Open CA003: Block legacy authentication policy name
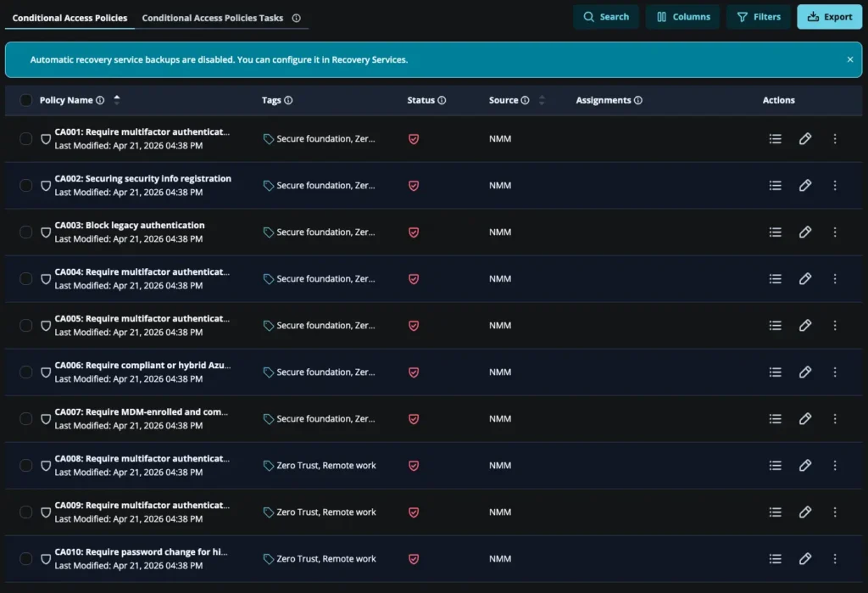The image size is (868, 593). tap(130, 225)
